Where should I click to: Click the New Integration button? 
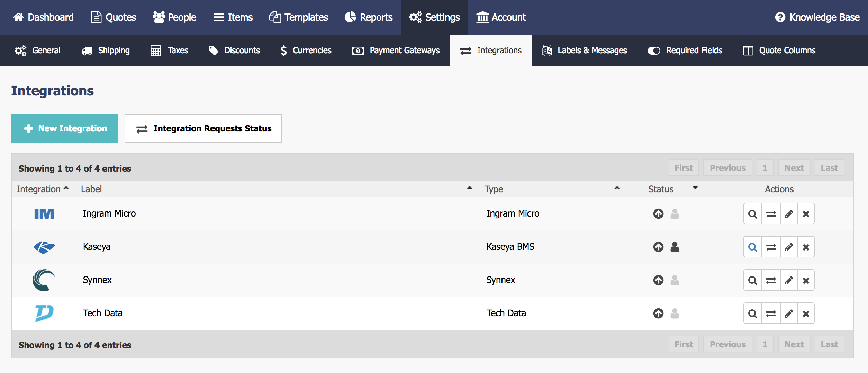click(64, 128)
